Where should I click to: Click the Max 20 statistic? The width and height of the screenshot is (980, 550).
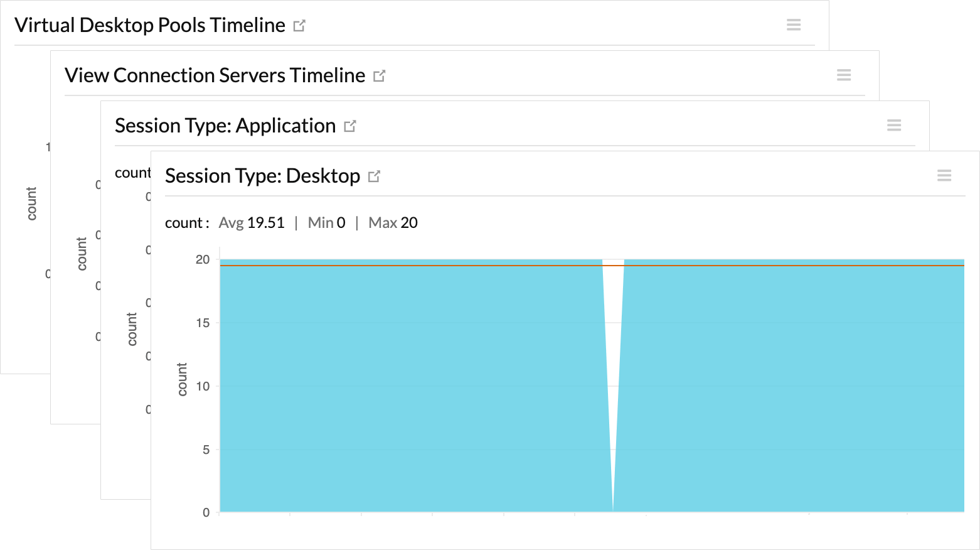pos(393,222)
